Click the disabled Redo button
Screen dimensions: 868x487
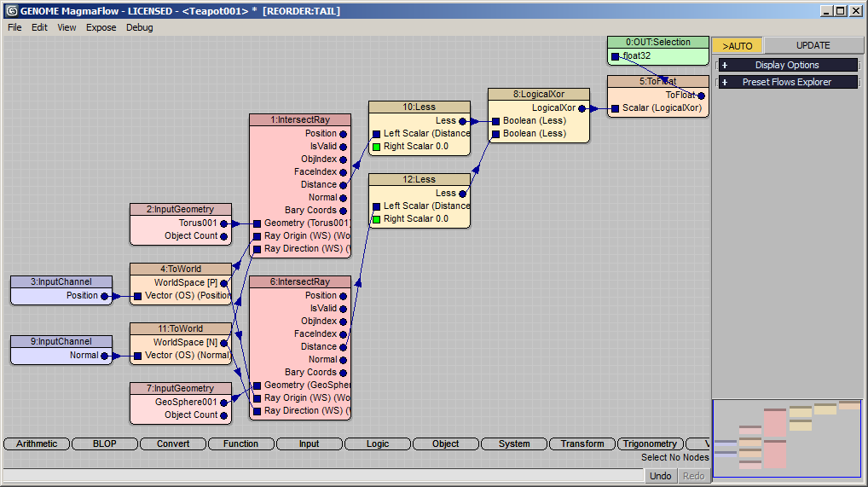click(x=693, y=476)
